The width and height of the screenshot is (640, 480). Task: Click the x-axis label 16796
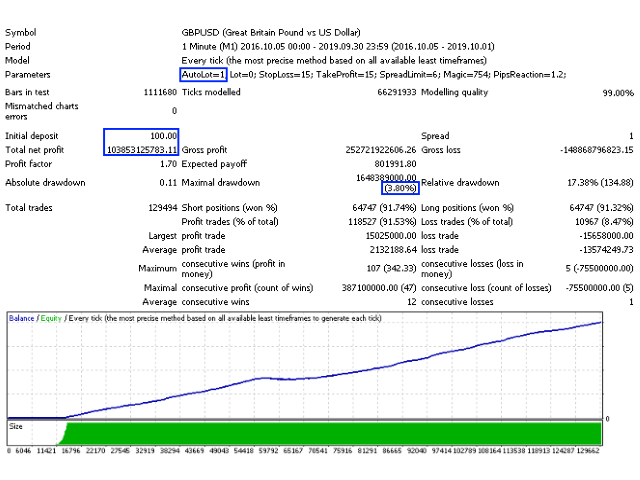tap(71, 451)
